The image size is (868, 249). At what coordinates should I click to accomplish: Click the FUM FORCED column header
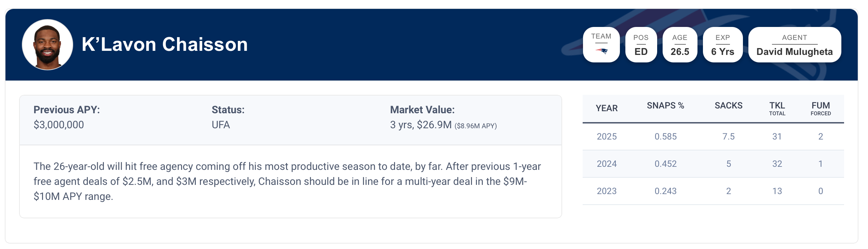point(820,108)
